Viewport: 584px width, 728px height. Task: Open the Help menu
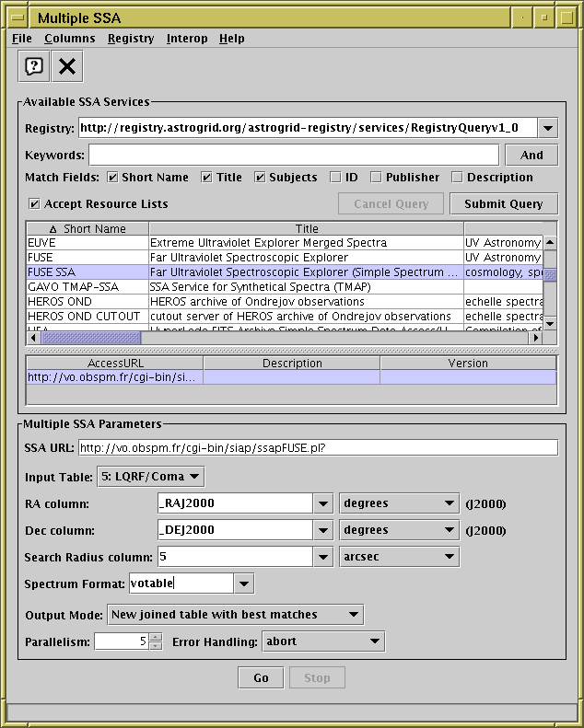click(232, 39)
